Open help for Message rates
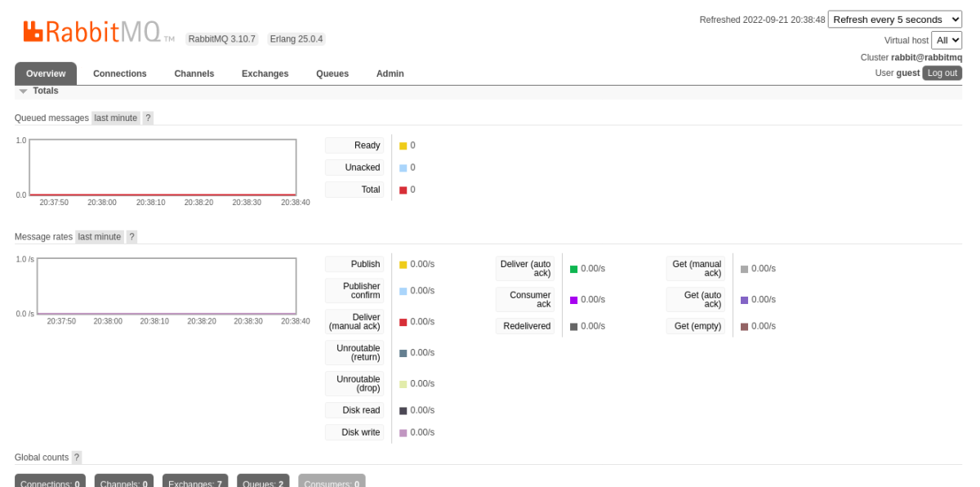Screen dimensions: 980x487 point(131,237)
